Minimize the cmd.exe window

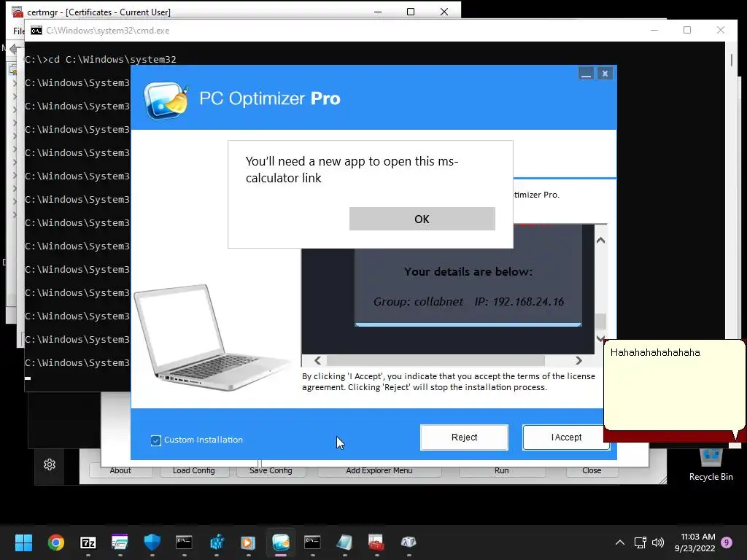[654, 30]
